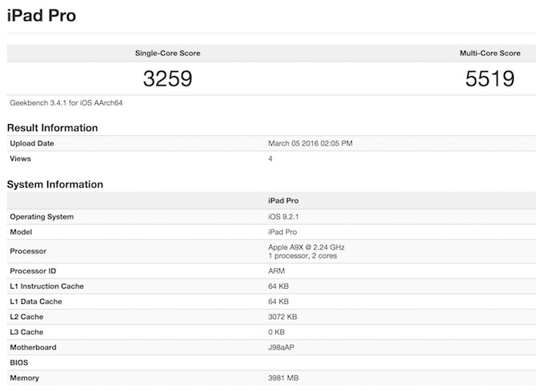Select the multi-core score 5519

click(x=488, y=78)
